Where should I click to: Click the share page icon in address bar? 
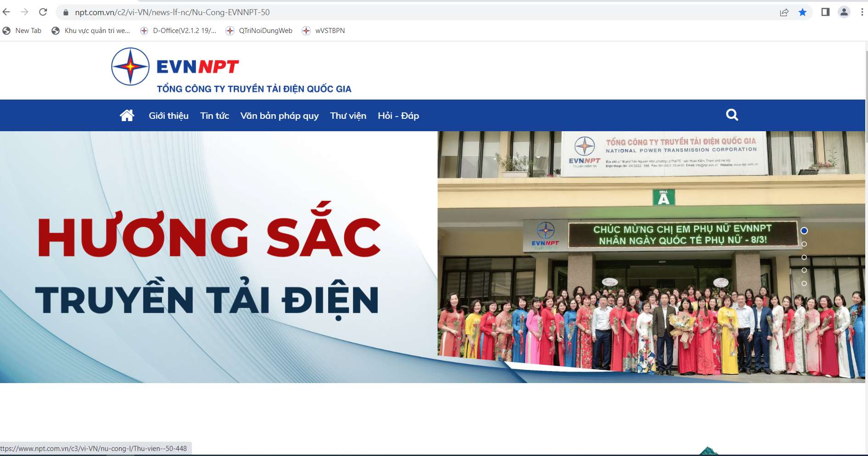(784, 12)
